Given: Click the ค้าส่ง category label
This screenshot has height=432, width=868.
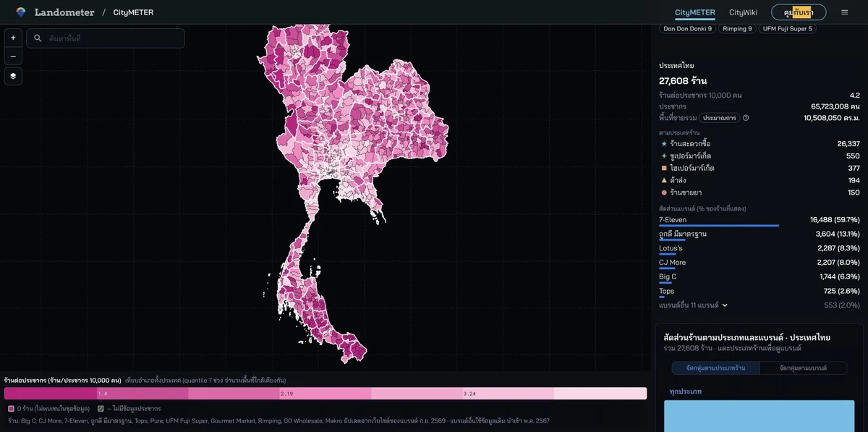Looking at the screenshot, I should click(x=678, y=180).
